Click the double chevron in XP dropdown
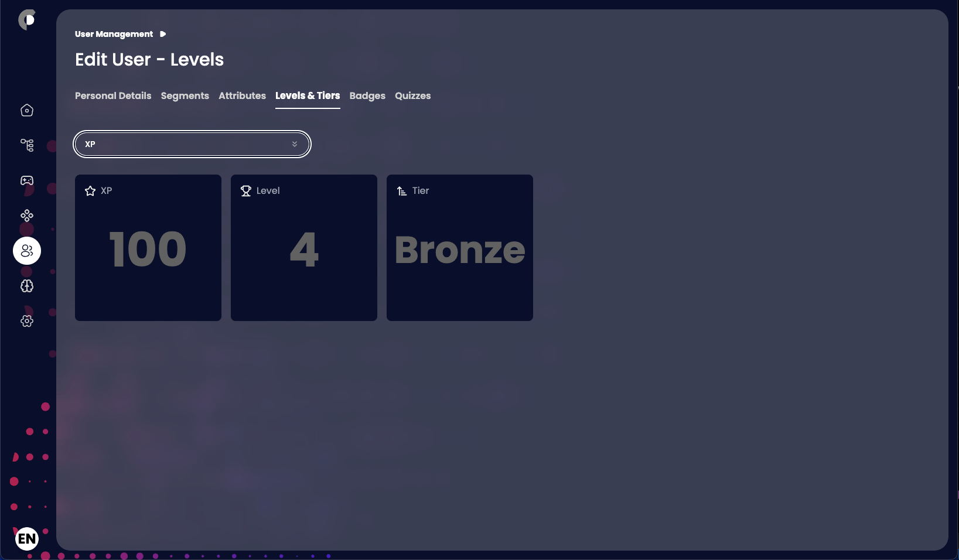The width and height of the screenshot is (959, 560). pos(295,144)
